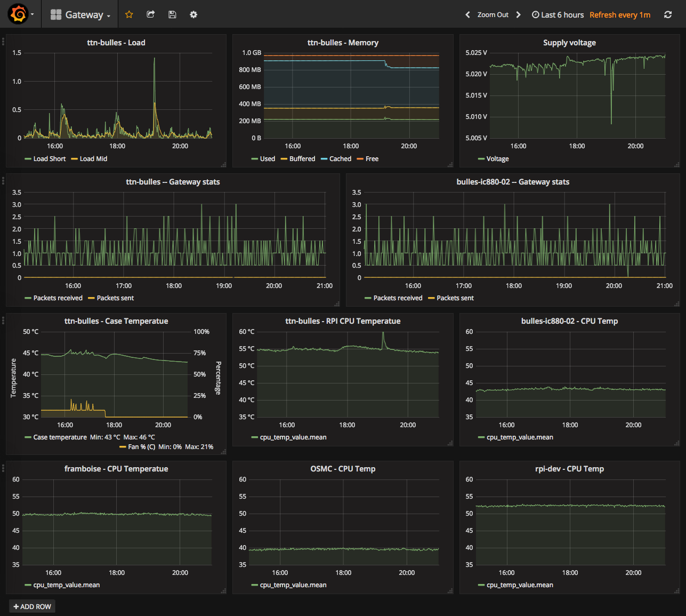The width and height of the screenshot is (686, 616).
Task: Click Packets sent in bulles-ic880-02 Gateway stats
Action: 455,298
